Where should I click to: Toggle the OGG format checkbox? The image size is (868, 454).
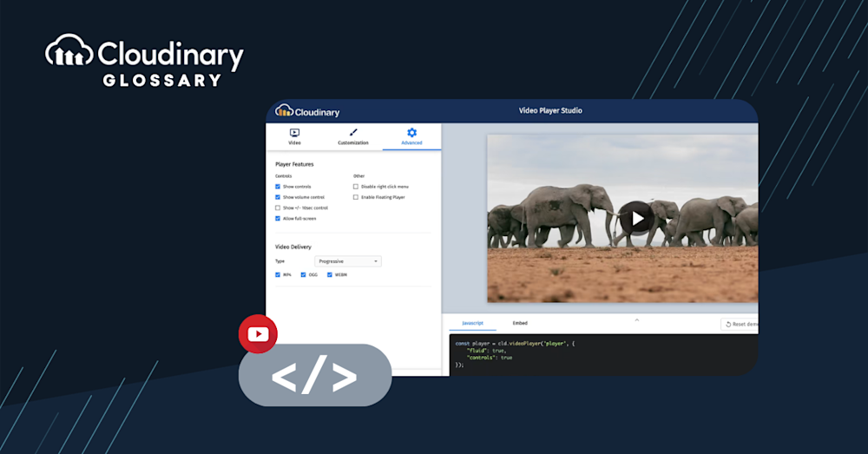[x=303, y=274]
